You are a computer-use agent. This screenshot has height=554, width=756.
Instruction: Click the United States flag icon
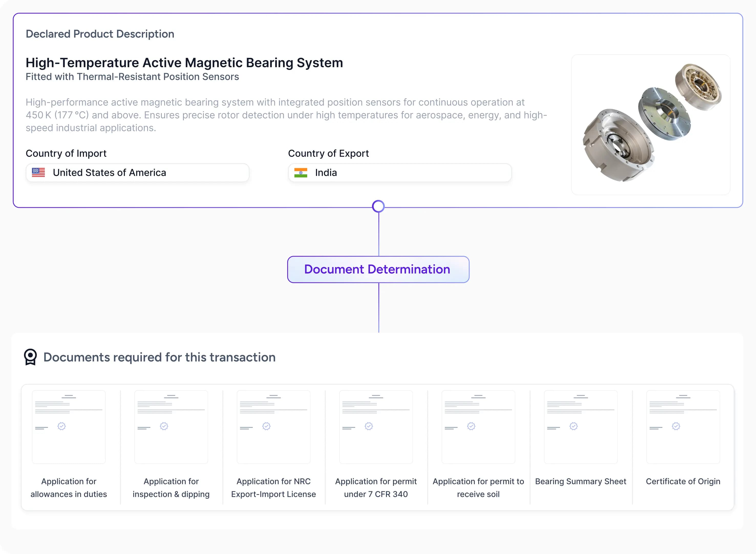(38, 172)
